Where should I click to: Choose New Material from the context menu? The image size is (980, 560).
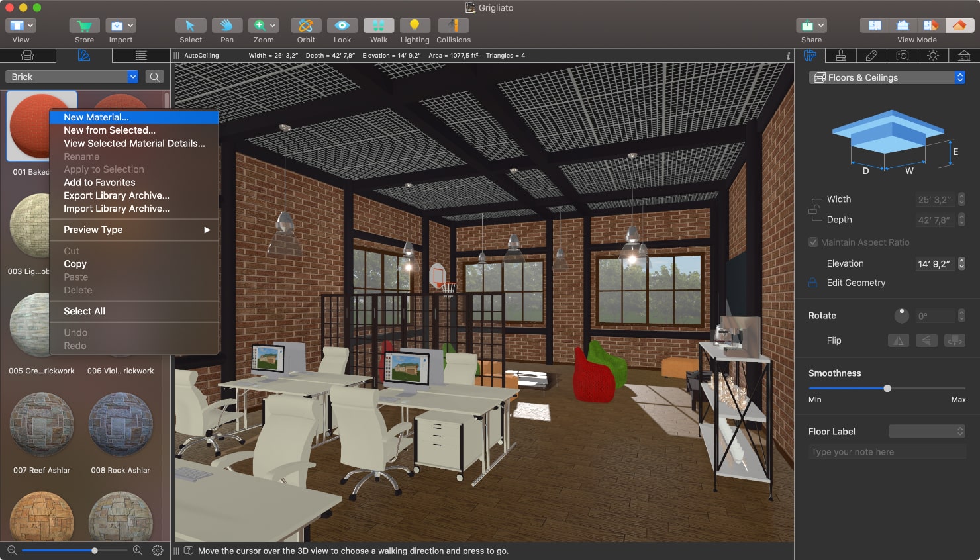95,117
